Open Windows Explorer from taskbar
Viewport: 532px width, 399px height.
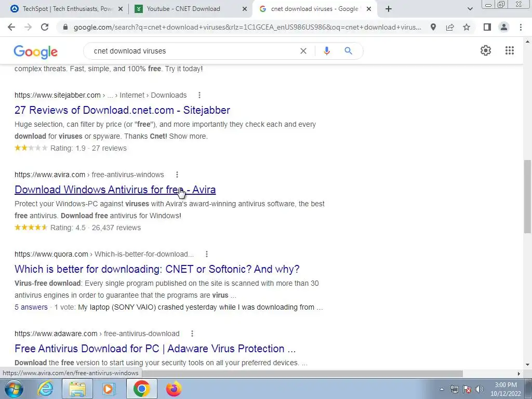77,389
